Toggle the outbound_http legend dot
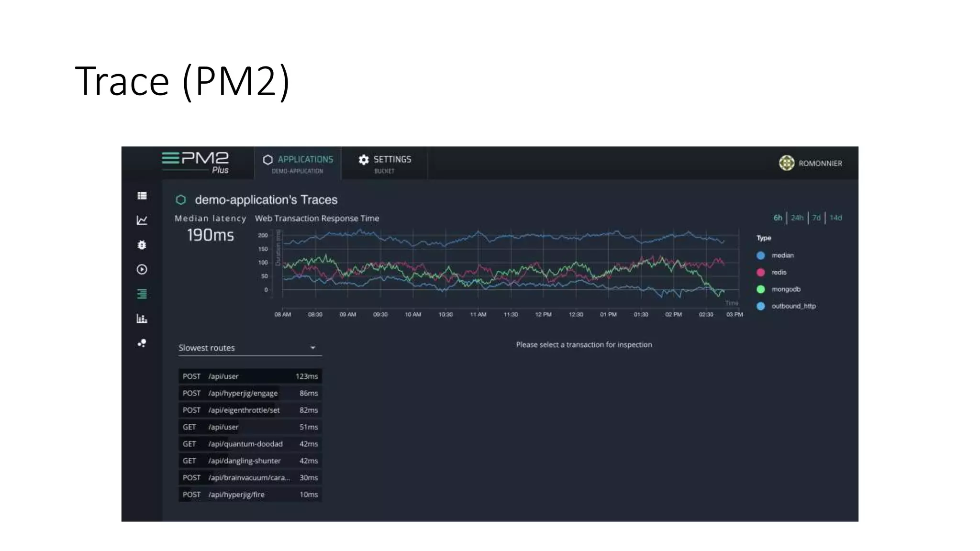This screenshot has height=551, width=980. 761,306
